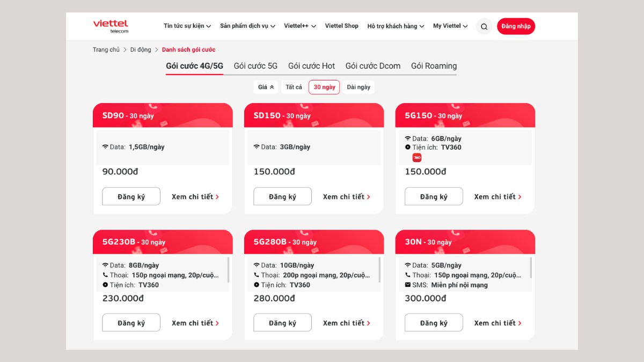This screenshot has height=362, width=644.
Task: Expand the Tin tức sự kiện menu
Action: click(x=187, y=26)
